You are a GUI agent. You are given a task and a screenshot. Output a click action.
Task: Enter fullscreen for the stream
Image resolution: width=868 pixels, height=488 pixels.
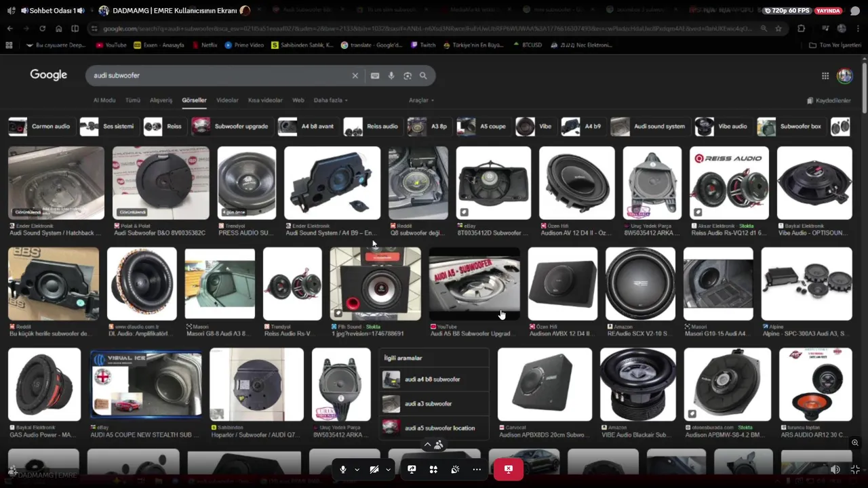(855, 469)
